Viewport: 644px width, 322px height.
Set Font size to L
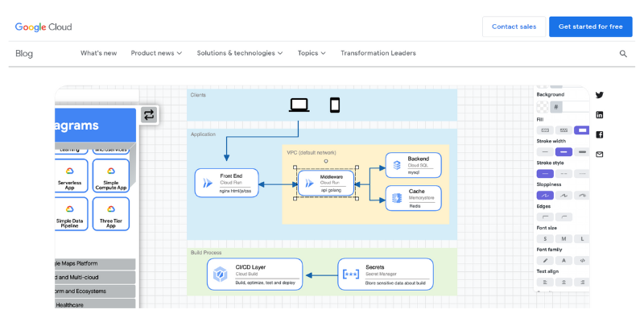[x=581, y=238]
